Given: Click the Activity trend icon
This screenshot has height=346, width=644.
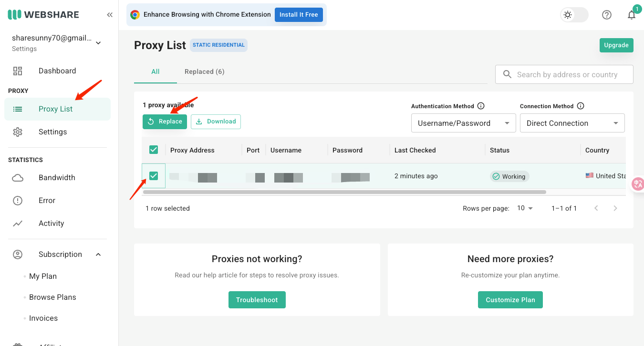Looking at the screenshot, I should tap(18, 224).
